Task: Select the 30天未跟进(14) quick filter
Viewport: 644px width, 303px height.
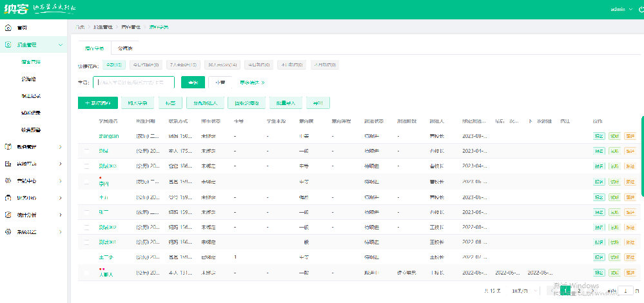Action: [x=222, y=65]
